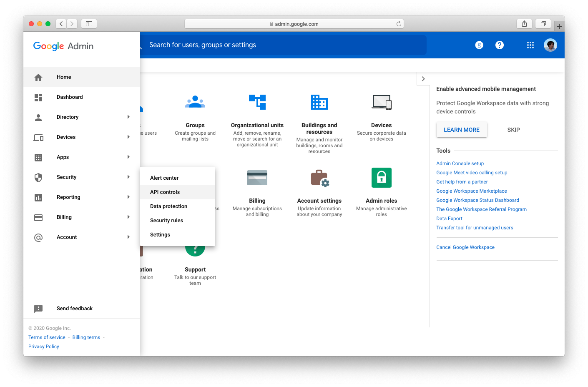Open Terms of service link
This screenshot has width=588, height=387.
click(47, 337)
